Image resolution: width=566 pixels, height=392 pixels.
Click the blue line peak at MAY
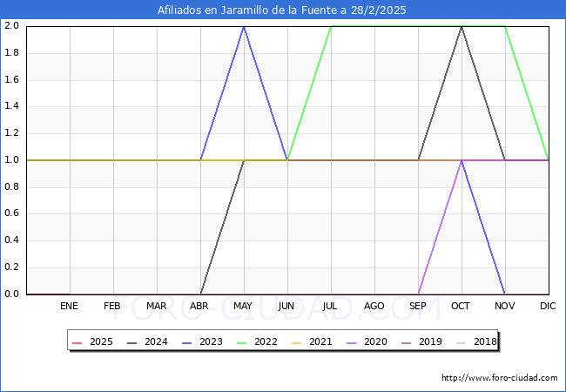(x=244, y=27)
